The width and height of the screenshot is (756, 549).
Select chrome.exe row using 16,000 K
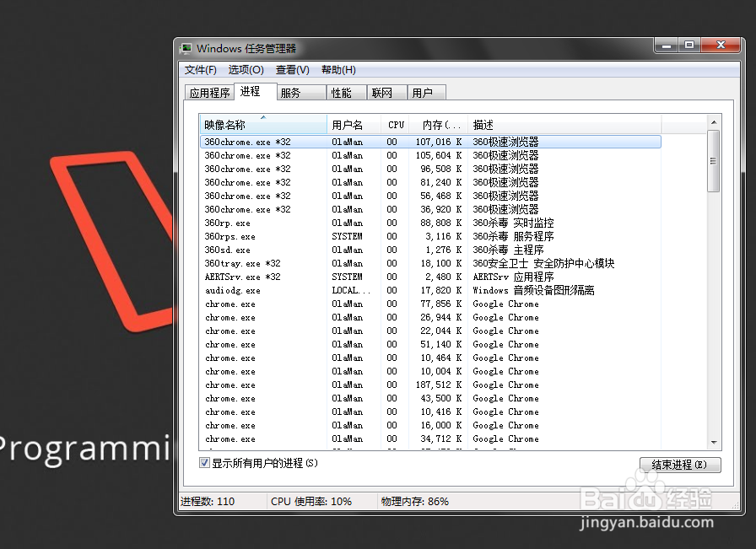[430, 425]
